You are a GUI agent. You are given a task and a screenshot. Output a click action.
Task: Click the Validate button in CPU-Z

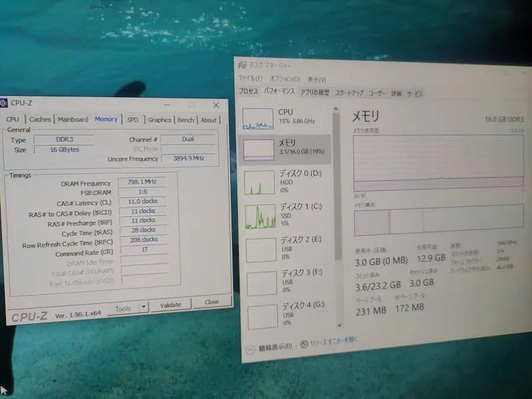click(x=171, y=304)
